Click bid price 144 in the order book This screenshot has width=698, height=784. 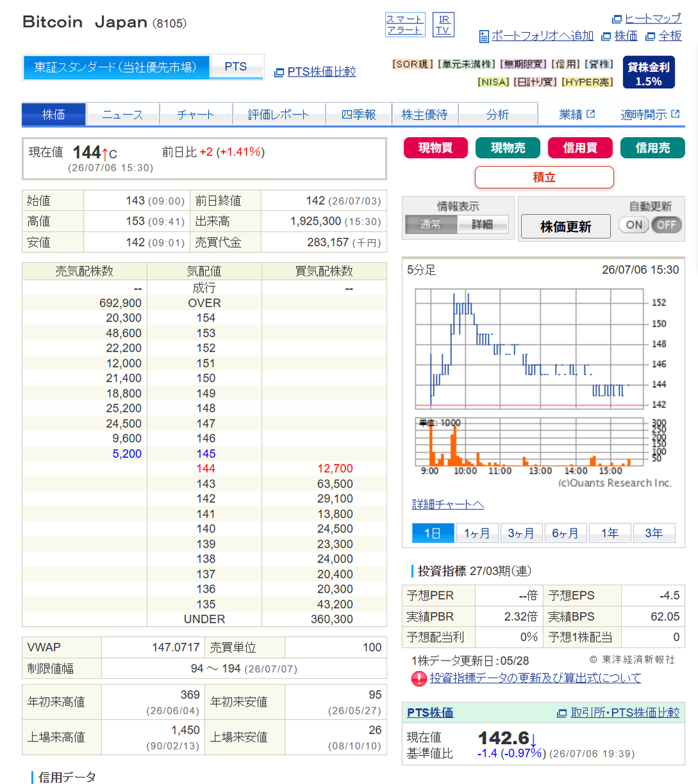click(x=206, y=468)
